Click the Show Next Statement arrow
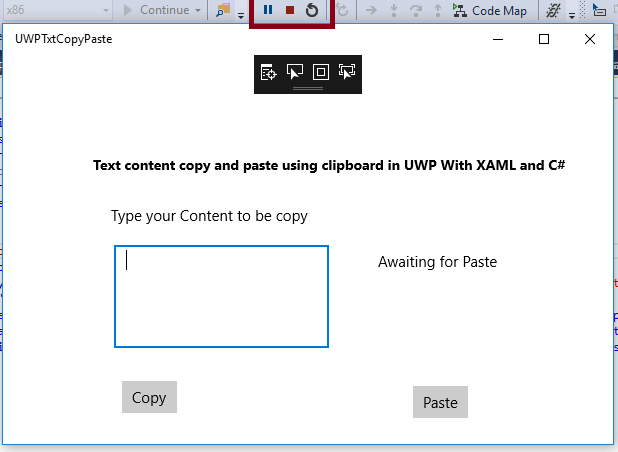Screen dimensions: 618x452 point(370,10)
